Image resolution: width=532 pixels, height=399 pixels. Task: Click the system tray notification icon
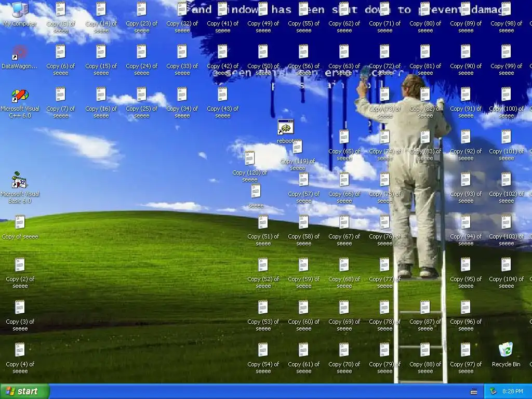(x=494, y=392)
